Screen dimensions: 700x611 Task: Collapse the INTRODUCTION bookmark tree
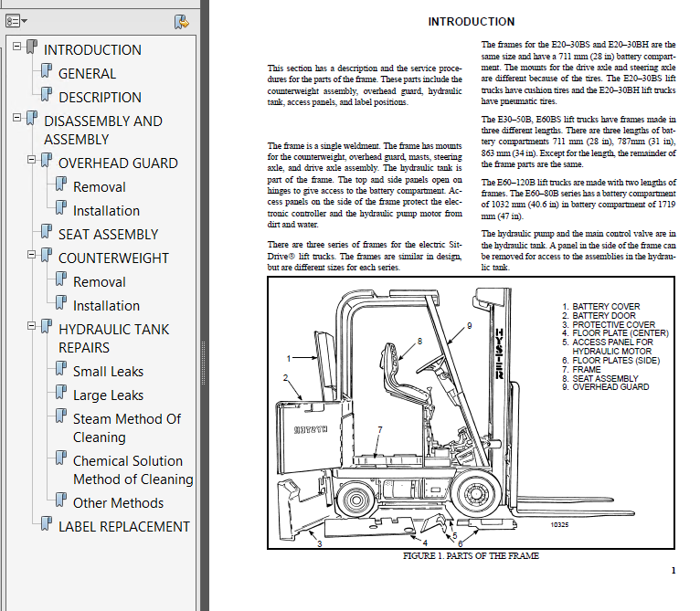(x=17, y=46)
